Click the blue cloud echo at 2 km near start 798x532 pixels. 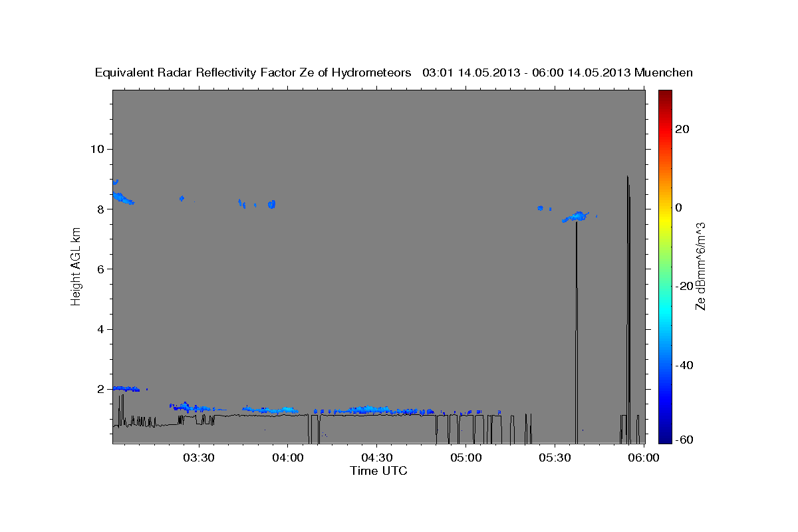[x=126, y=388]
